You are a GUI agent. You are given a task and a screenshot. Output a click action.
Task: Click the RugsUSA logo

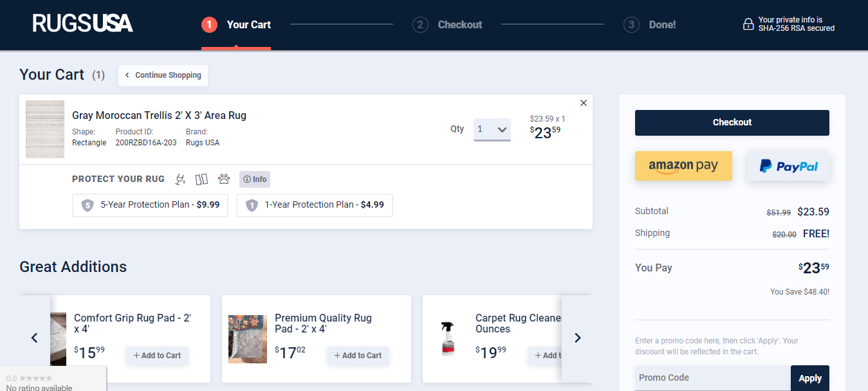tap(82, 24)
